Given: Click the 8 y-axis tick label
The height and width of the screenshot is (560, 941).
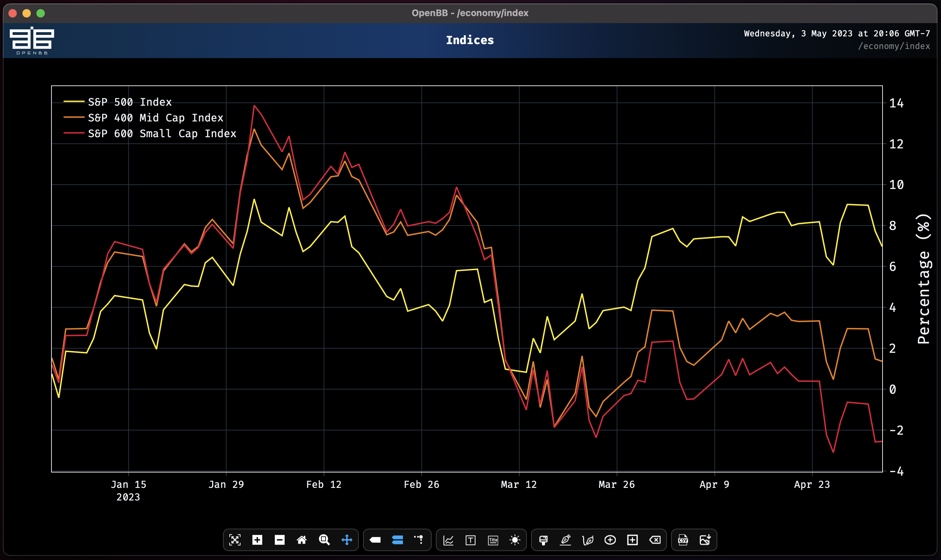Looking at the screenshot, I should coord(893,226).
